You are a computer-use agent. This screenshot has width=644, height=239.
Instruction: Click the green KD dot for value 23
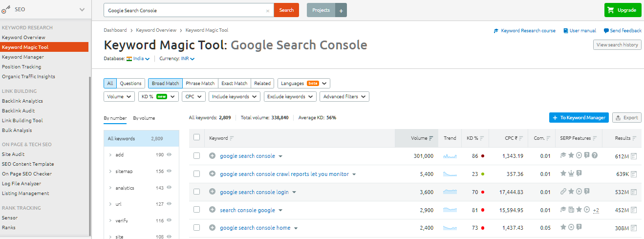(x=483, y=174)
